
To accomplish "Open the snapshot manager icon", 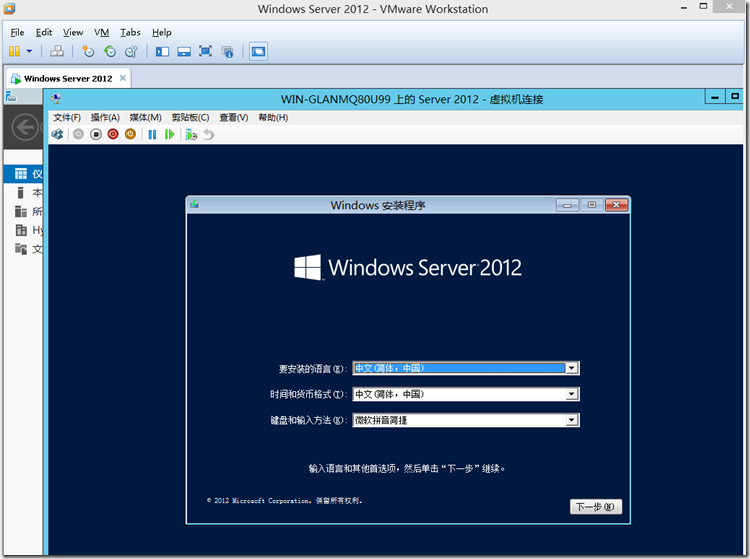I will coord(130,51).
